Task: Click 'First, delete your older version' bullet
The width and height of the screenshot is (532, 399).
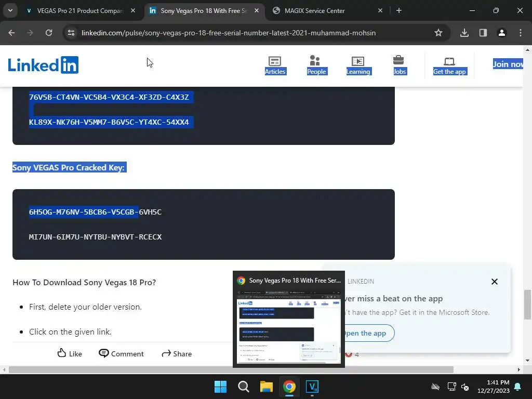Action: [86, 307]
